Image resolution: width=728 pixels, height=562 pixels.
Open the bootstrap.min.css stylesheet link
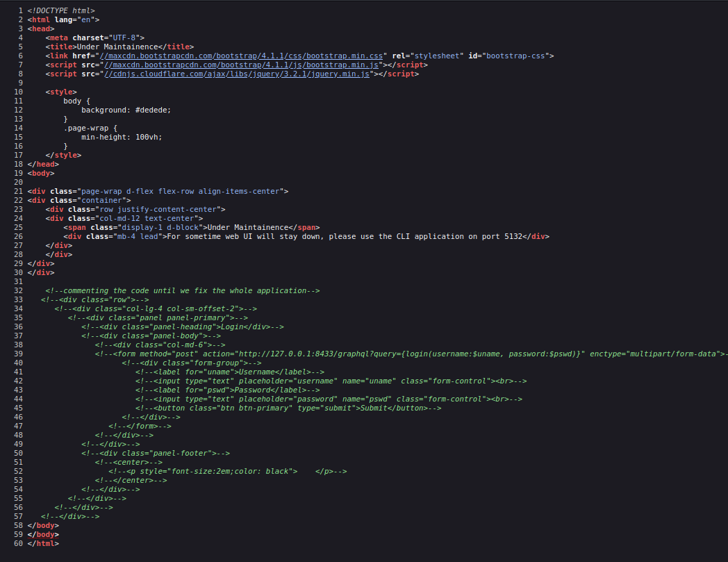(242, 56)
